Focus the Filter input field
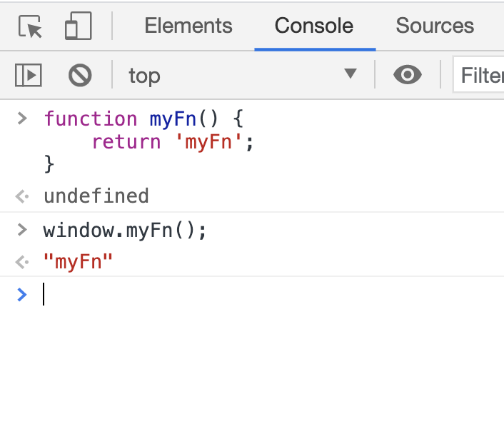The height and width of the screenshot is (444, 504). [478, 75]
